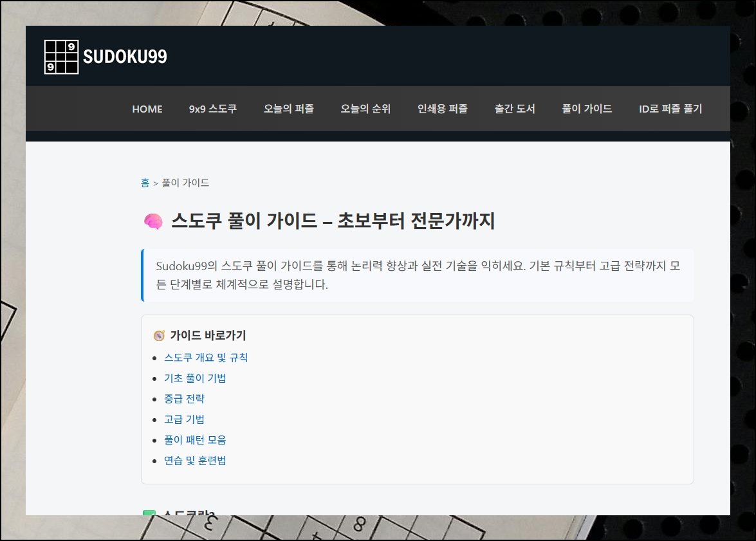Click the 홈 breadcrumb link
The width and height of the screenshot is (756, 541).
145,183
